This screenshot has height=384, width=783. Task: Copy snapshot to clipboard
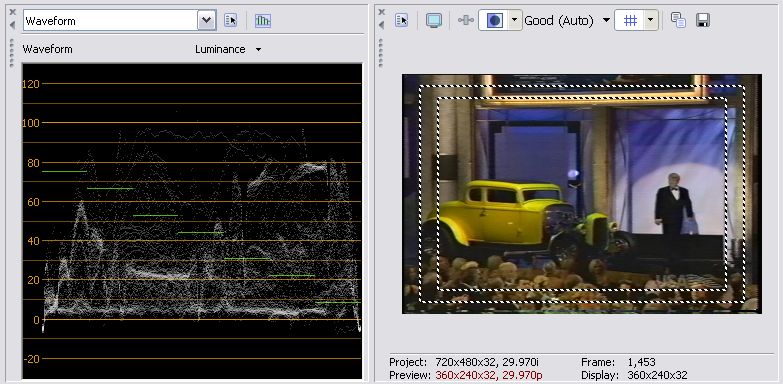tap(678, 20)
